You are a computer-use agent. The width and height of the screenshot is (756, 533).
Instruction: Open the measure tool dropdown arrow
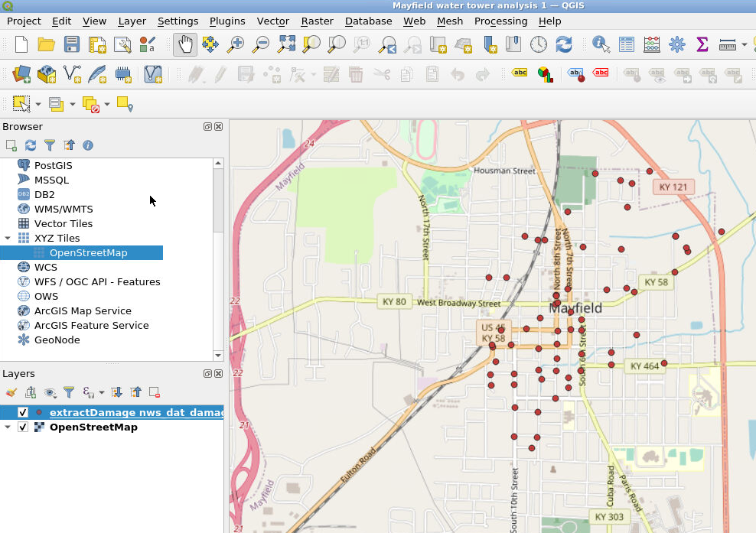(745, 44)
